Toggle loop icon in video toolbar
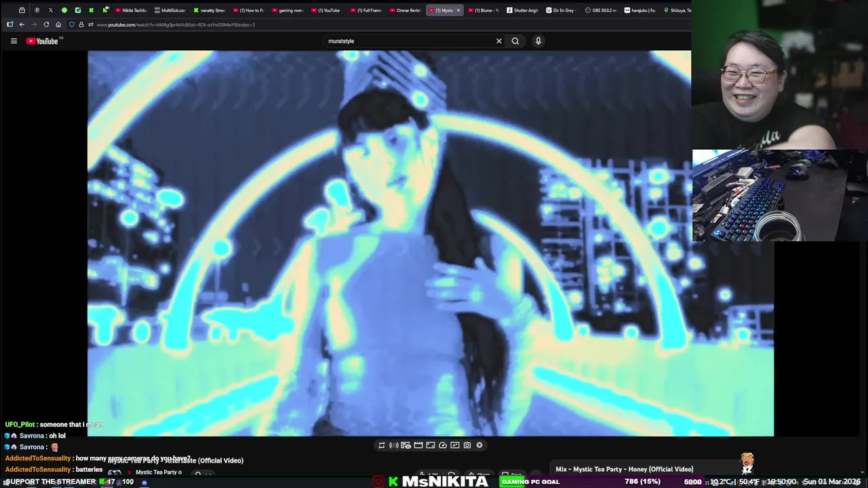The width and height of the screenshot is (868, 488). click(382, 445)
